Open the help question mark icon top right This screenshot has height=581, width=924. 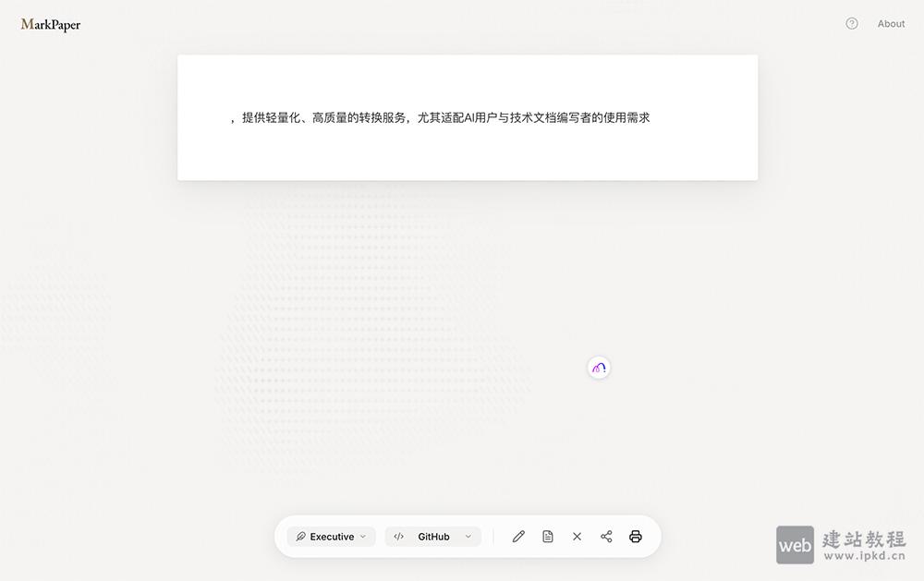pos(851,23)
